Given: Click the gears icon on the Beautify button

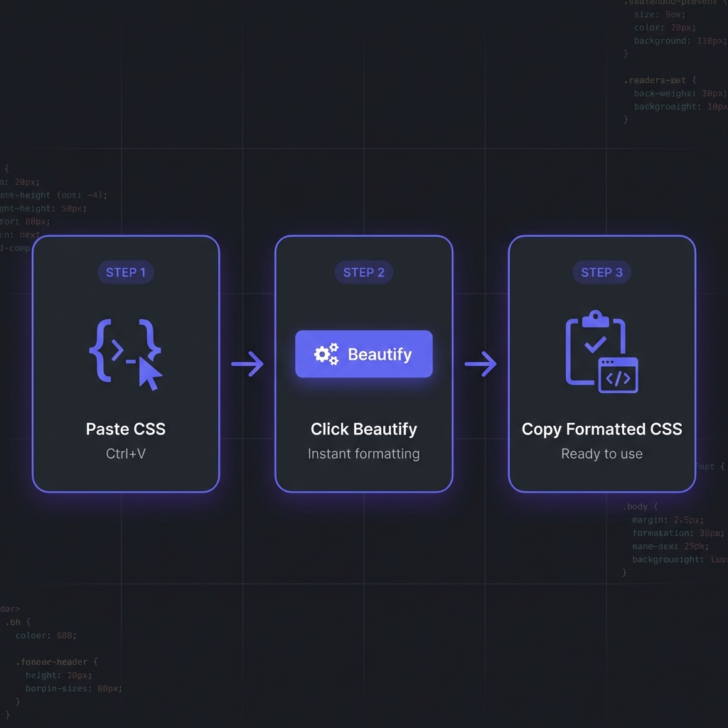Looking at the screenshot, I should (x=326, y=353).
